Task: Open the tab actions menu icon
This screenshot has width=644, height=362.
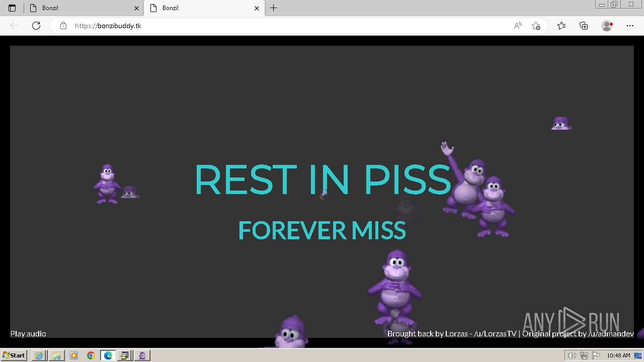Action: pyautogui.click(x=12, y=8)
